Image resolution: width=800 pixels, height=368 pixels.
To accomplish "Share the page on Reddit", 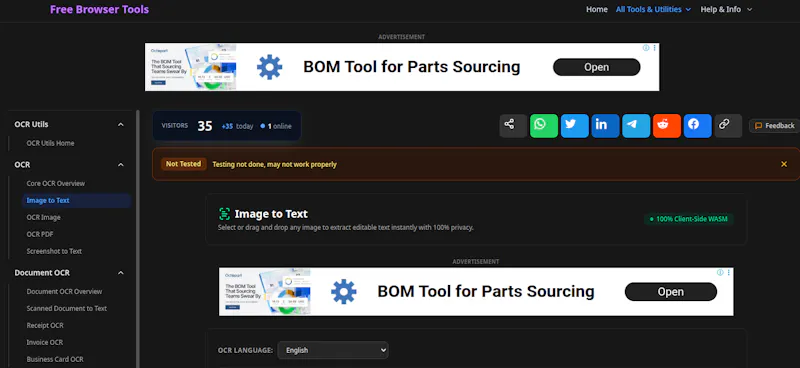I will (x=667, y=126).
